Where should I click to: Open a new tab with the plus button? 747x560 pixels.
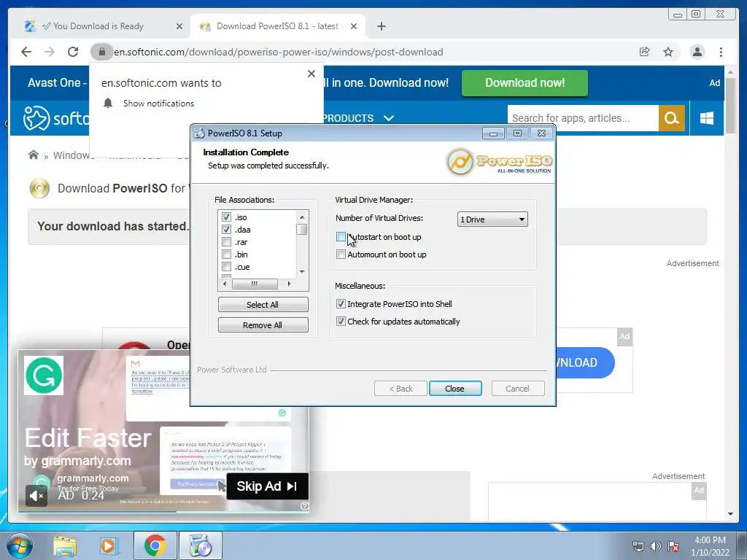click(x=381, y=26)
